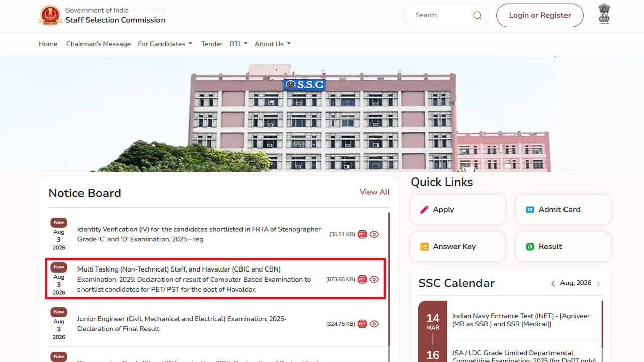Viewport: 644px width, 362px height.
Task: Click the New badge on Junior Engineer notice
Action: (x=59, y=312)
